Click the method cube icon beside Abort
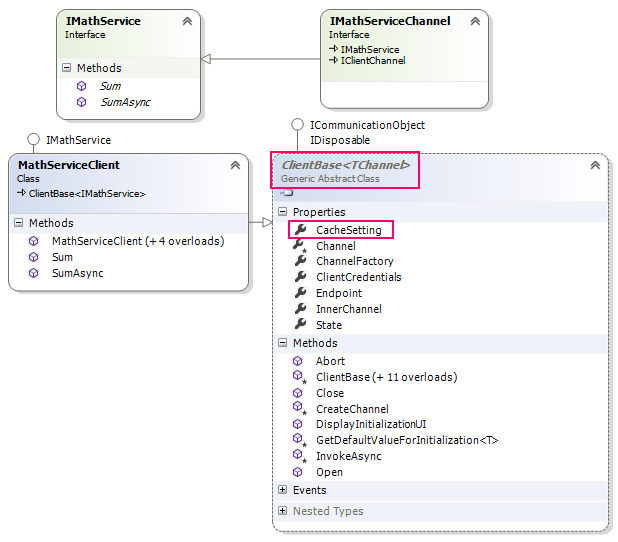 click(298, 361)
